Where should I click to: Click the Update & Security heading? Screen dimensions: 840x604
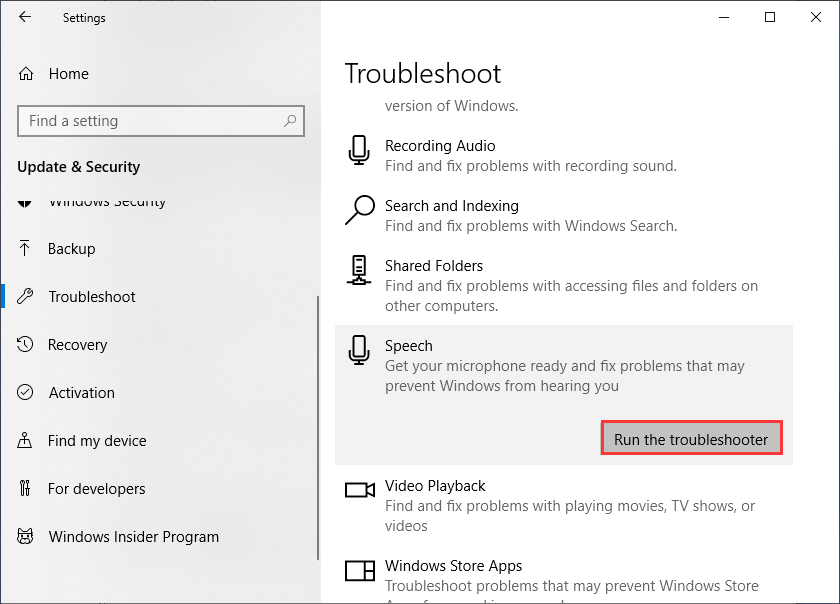tap(79, 167)
